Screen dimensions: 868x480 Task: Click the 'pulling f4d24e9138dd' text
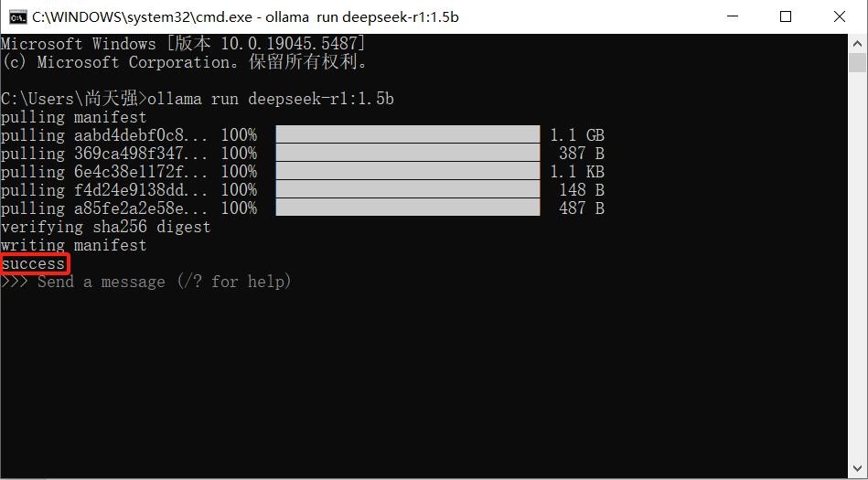[x=104, y=190]
